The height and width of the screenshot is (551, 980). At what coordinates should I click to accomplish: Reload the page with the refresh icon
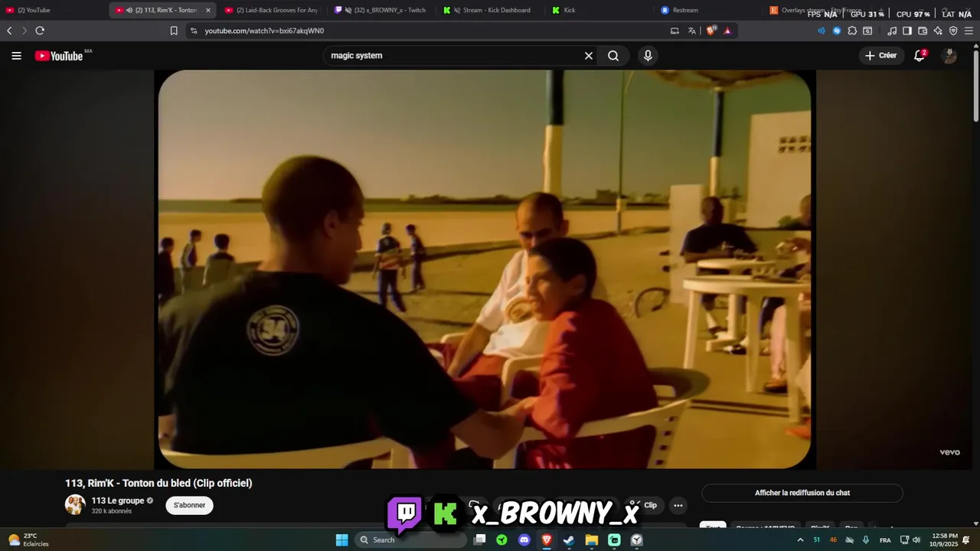click(x=40, y=31)
